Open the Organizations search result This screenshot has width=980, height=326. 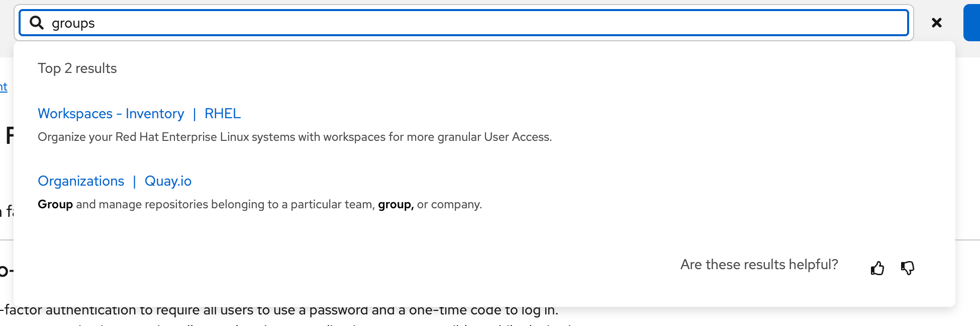[81, 181]
